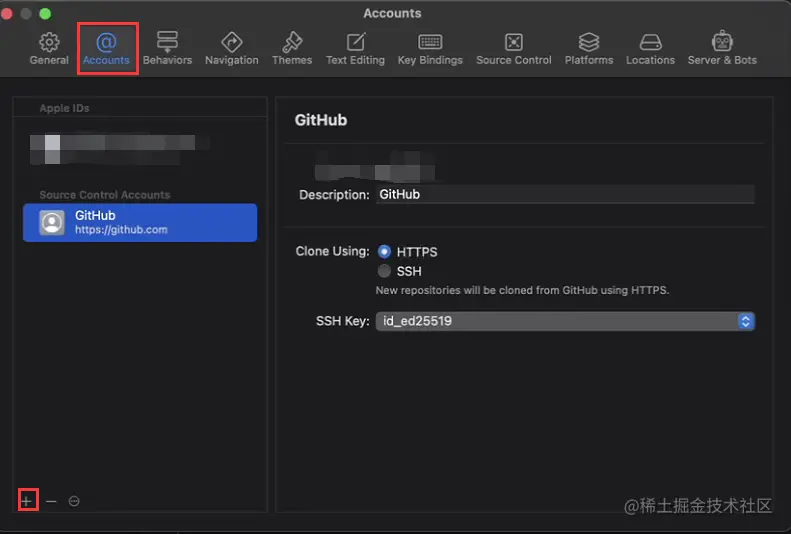Viewport: 791px width, 534px height.
Task: Open the SSH Key dropdown
Action: click(565, 321)
